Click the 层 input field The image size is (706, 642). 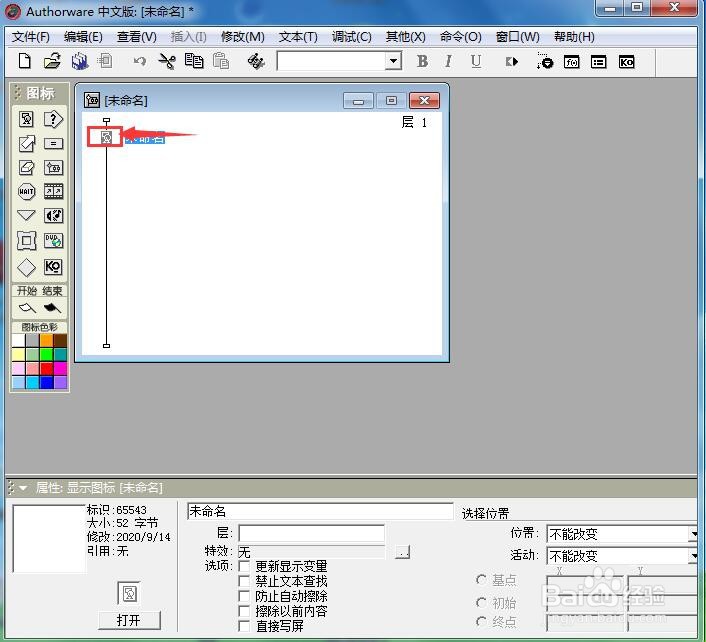click(312, 533)
